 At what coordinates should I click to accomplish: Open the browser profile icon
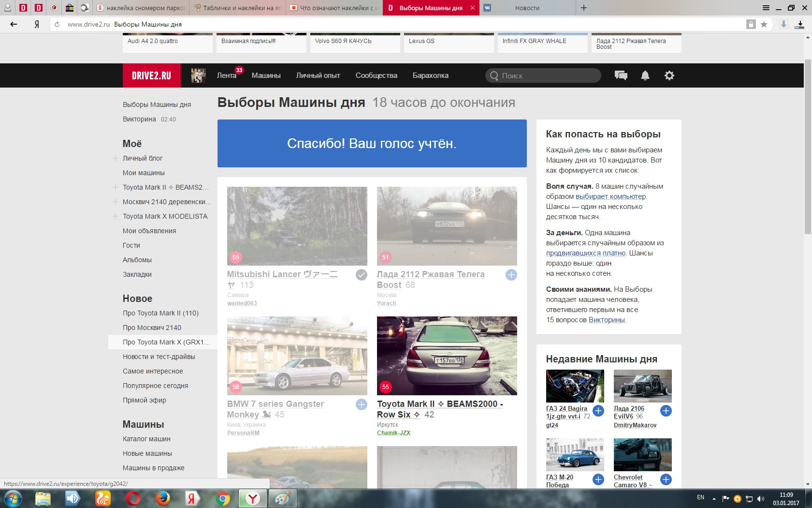tap(7, 8)
